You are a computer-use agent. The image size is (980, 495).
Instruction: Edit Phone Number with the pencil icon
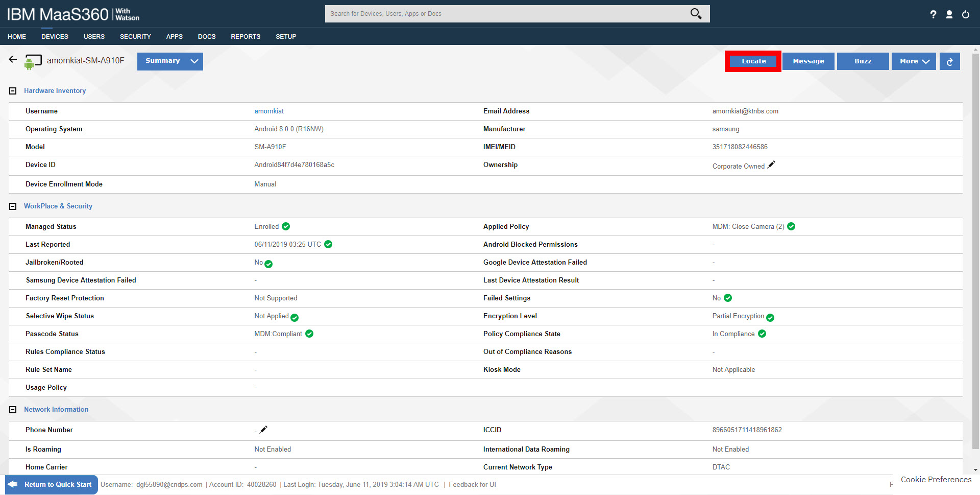[x=263, y=430]
